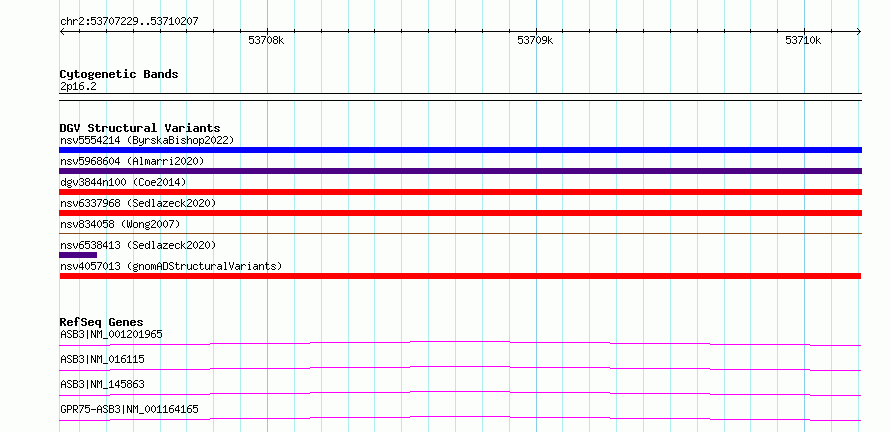Image resolution: width=890 pixels, height=432 pixels.
Task: Select the red nsv6337968 variant bar
Action: click(x=460, y=213)
